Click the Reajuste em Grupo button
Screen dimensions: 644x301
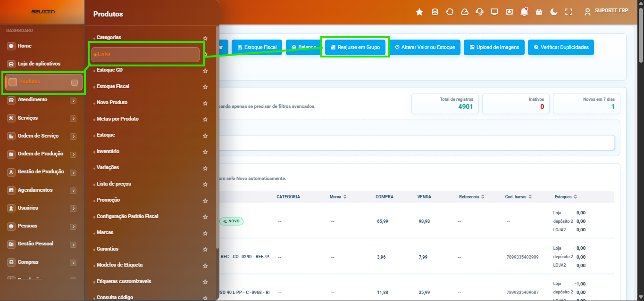355,47
